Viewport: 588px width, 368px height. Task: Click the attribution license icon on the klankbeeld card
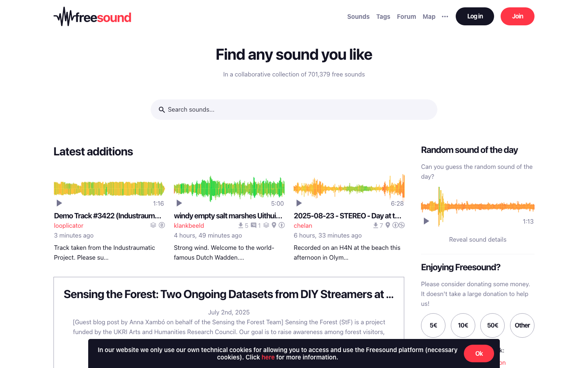pos(282,225)
